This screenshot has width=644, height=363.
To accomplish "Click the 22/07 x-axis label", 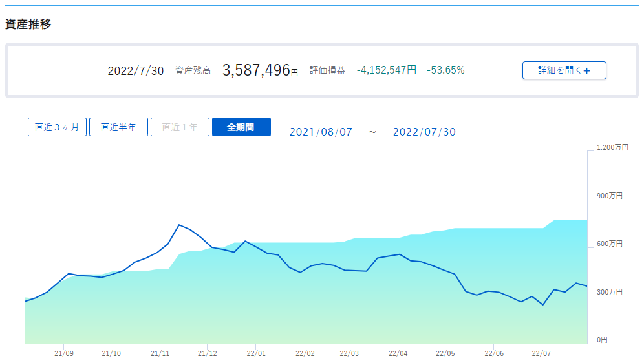I will pos(541,353).
